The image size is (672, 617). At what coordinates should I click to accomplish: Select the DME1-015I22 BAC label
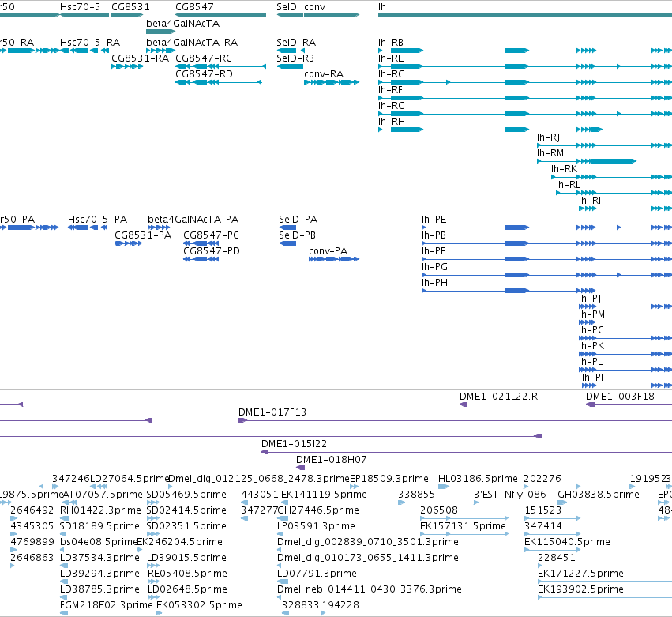coord(294,444)
